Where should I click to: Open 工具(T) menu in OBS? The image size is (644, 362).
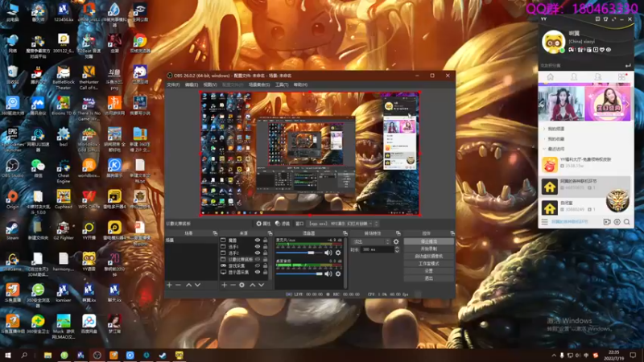pos(282,85)
